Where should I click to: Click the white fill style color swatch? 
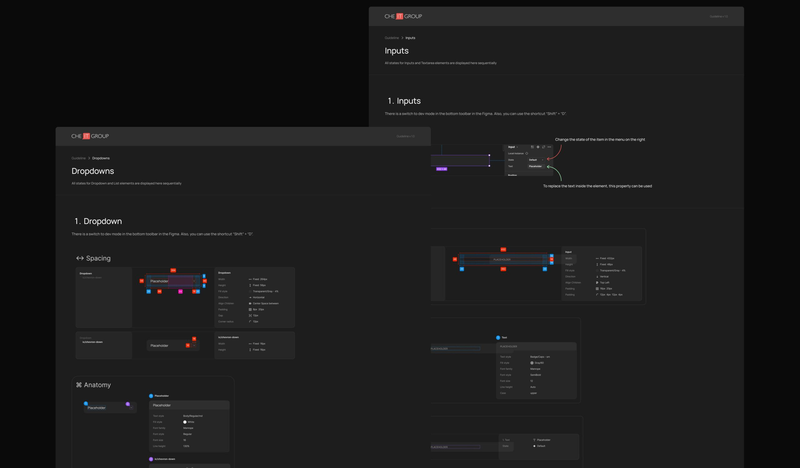(185, 422)
